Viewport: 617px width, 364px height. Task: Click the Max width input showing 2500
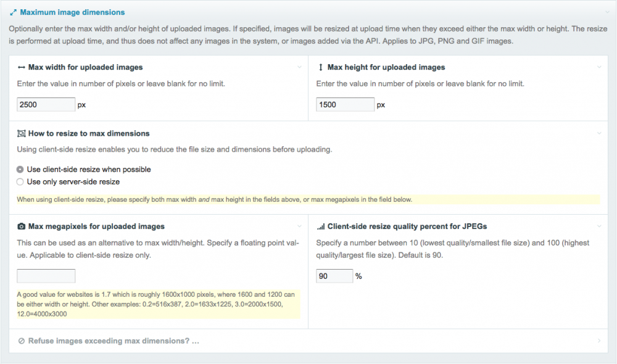(46, 105)
